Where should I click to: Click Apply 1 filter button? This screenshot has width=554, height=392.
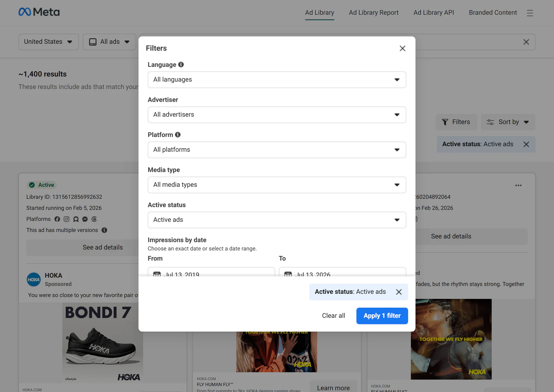pos(382,316)
